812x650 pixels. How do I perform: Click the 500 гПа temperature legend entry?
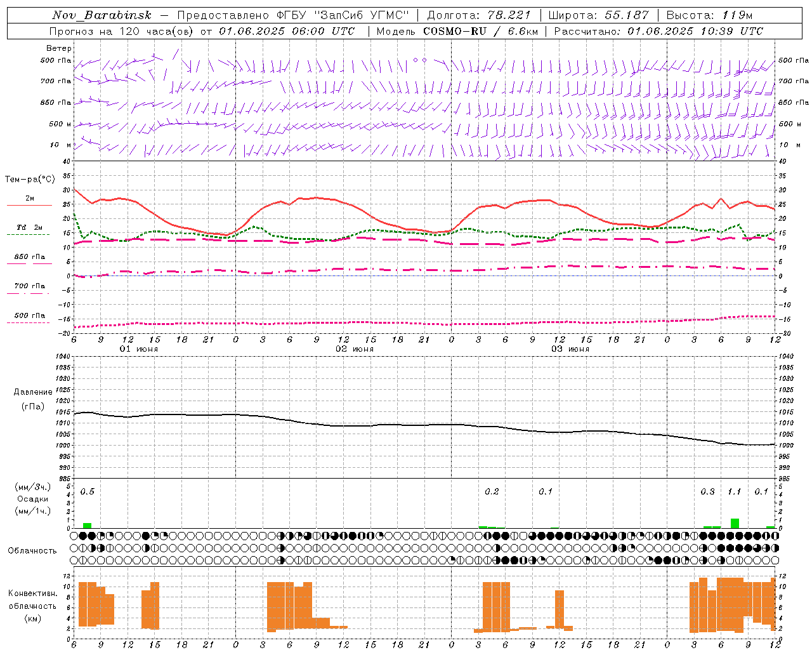pos(29,315)
